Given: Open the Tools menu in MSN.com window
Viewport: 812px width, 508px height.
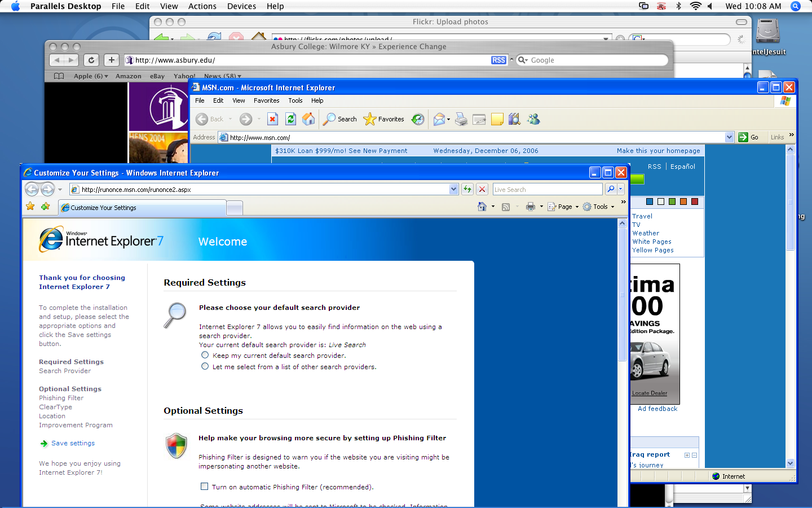Looking at the screenshot, I should (295, 100).
